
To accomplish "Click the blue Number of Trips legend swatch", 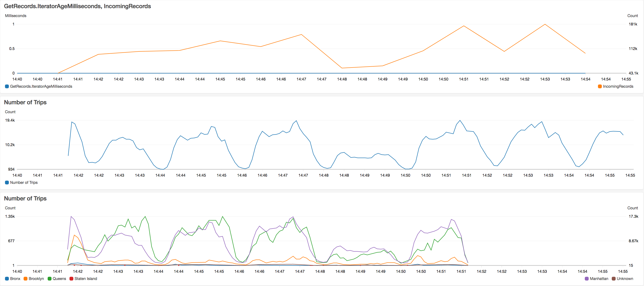I will [7, 182].
